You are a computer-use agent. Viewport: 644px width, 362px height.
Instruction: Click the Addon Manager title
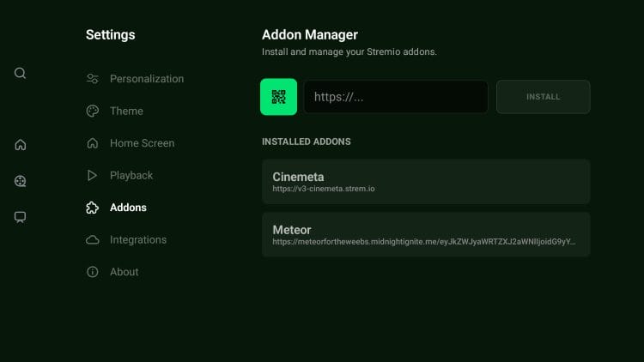coord(310,35)
